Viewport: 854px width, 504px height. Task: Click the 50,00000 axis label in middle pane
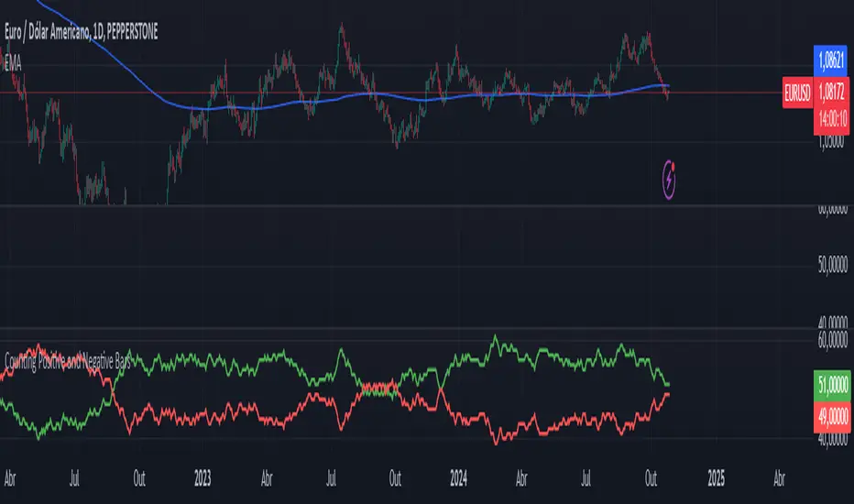(x=833, y=265)
